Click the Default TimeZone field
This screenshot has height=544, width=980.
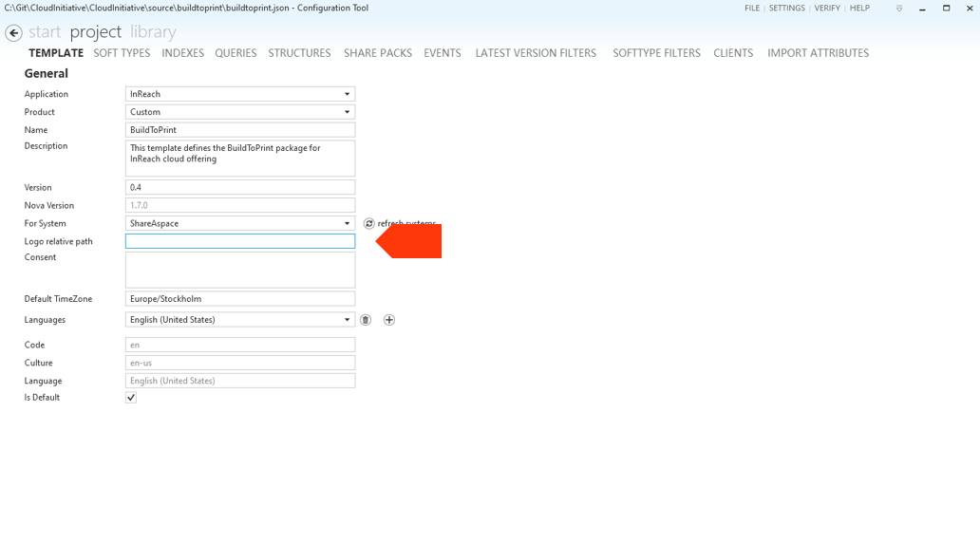click(x=240, y=299)
